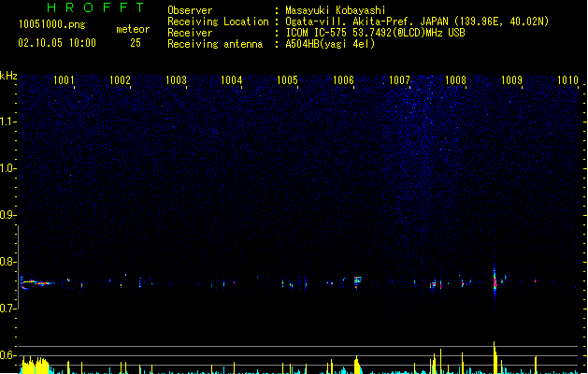Screen dimensions: 588x374
Task: Select observer name Masayuki Kobayashi
Action: click(x=336, y=10)
